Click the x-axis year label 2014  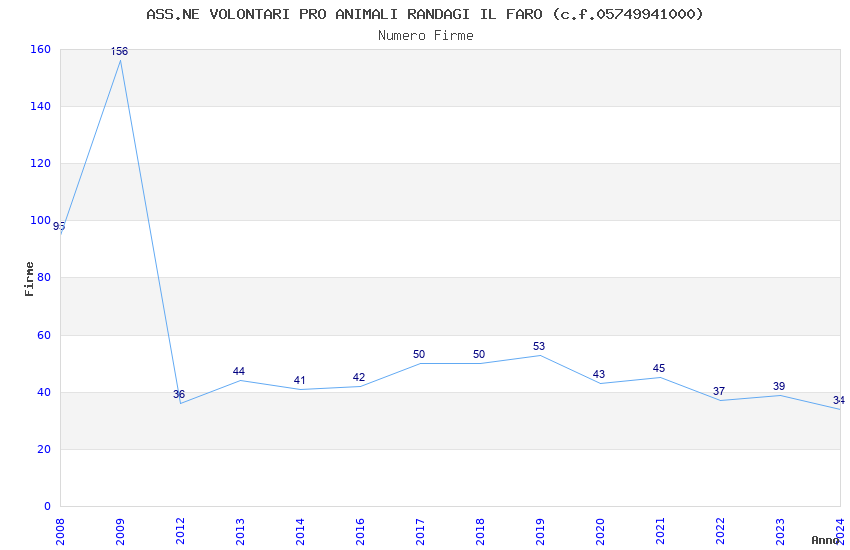click(300, 532)
